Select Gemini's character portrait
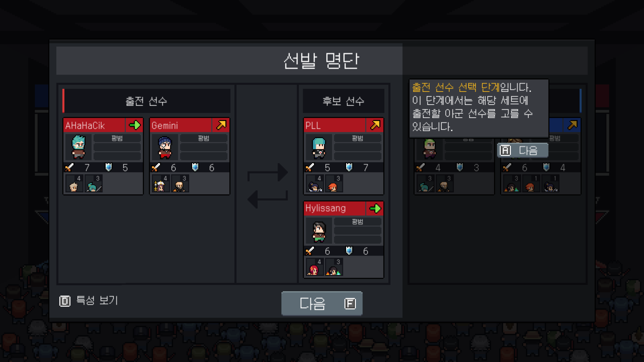This screenshot has height=362, width=644. tap(165, 147)
